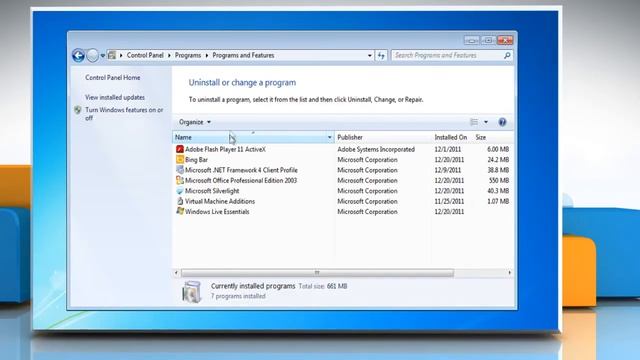Click the 12/1/2011 install date

click(x=447, y=149)
